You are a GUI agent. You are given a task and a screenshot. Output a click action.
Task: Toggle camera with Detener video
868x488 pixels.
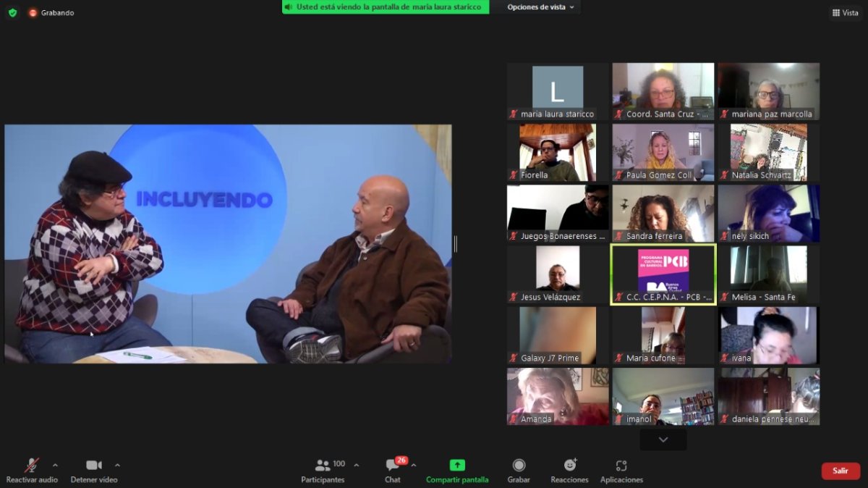pyautogui.click(x=93, y=466)
